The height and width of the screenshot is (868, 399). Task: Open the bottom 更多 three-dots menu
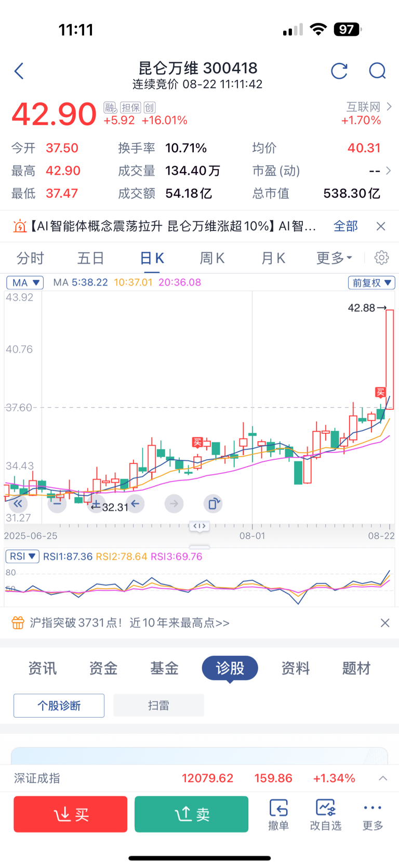(373, 814)
